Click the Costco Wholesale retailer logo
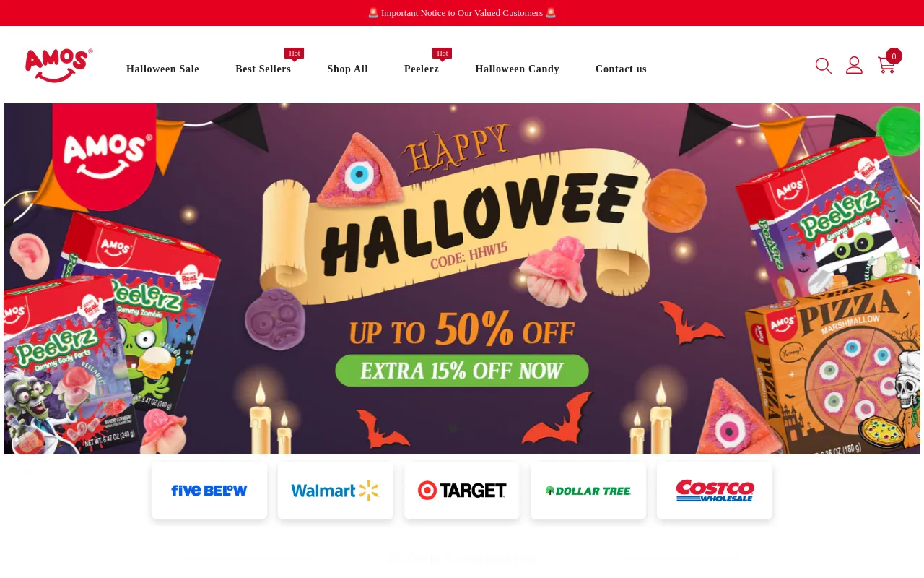 [715, 491]
